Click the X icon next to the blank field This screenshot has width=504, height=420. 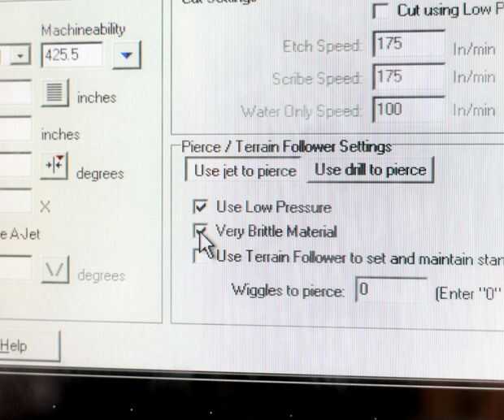45,207
